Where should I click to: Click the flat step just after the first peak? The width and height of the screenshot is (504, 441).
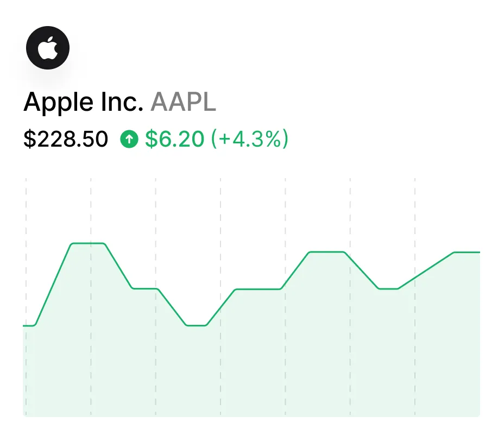146,288
